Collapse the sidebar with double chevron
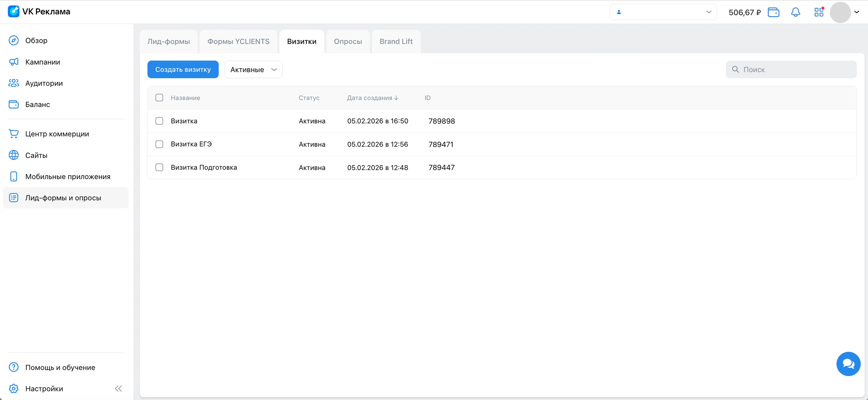The height and width of the screenshot is (400, 868). [118, 388]
